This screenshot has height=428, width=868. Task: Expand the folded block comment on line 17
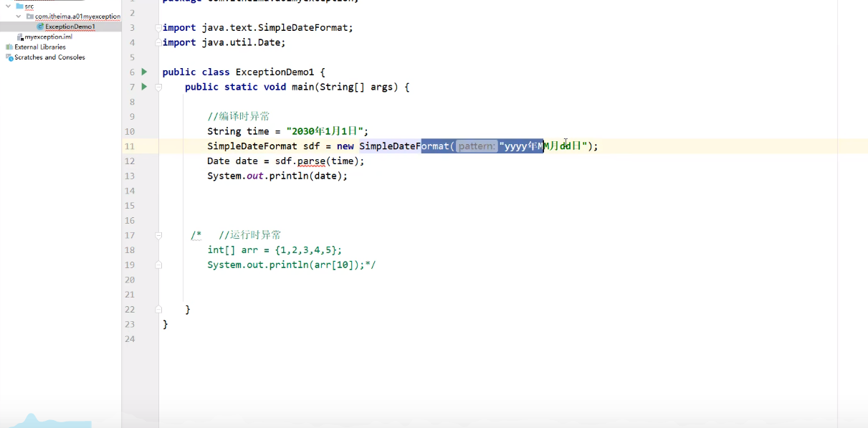158,234
